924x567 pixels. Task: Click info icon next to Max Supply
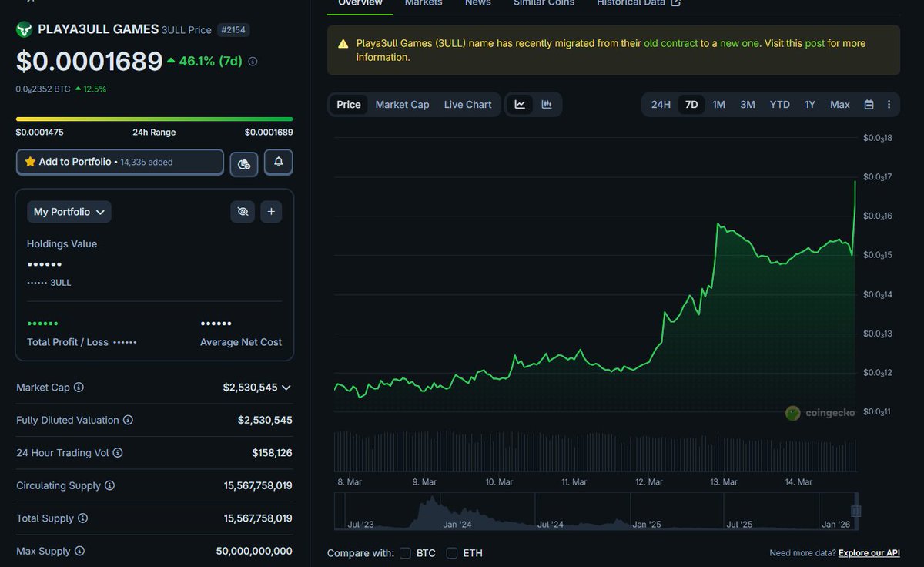coord(79,551)
